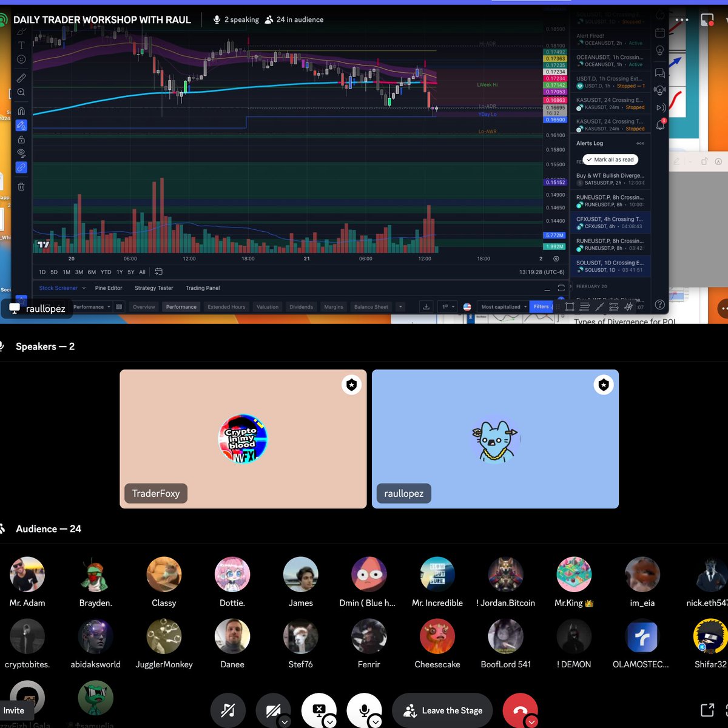Screen dimensions: 728x728
Task: Toggle the camera button
Action: tap(273, 710)
